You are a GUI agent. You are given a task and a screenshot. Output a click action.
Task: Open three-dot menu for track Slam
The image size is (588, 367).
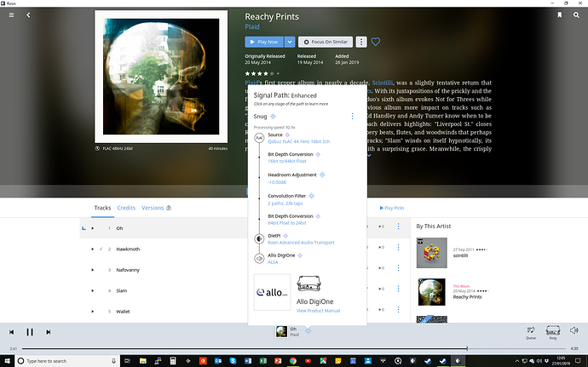(398, 289)
